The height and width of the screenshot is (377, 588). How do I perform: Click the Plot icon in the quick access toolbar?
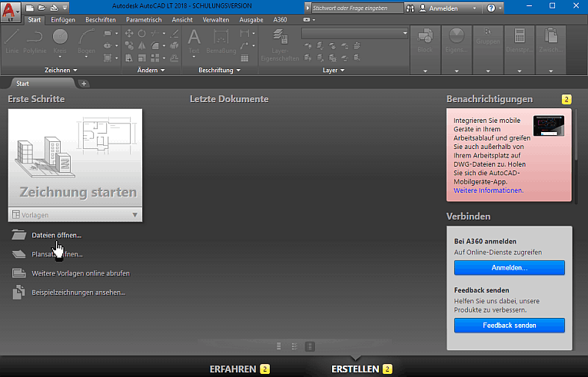(x=54, y=8)
